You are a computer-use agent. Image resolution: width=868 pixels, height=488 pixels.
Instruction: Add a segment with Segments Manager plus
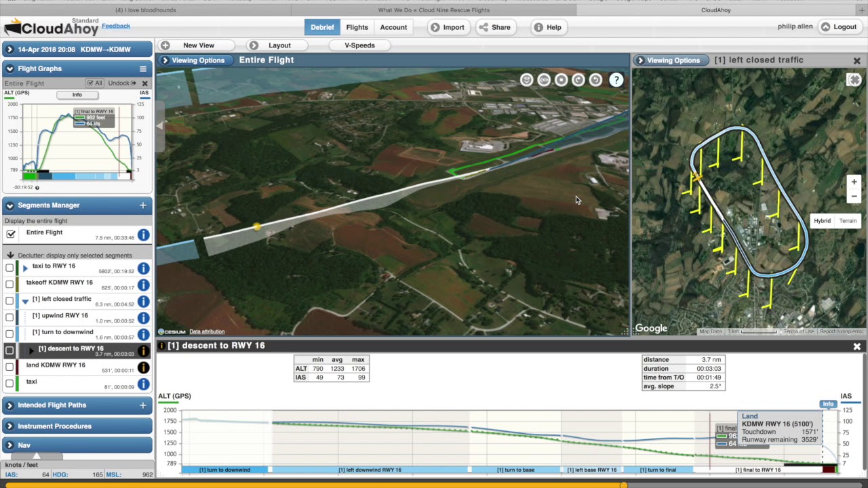coord(143,205)
